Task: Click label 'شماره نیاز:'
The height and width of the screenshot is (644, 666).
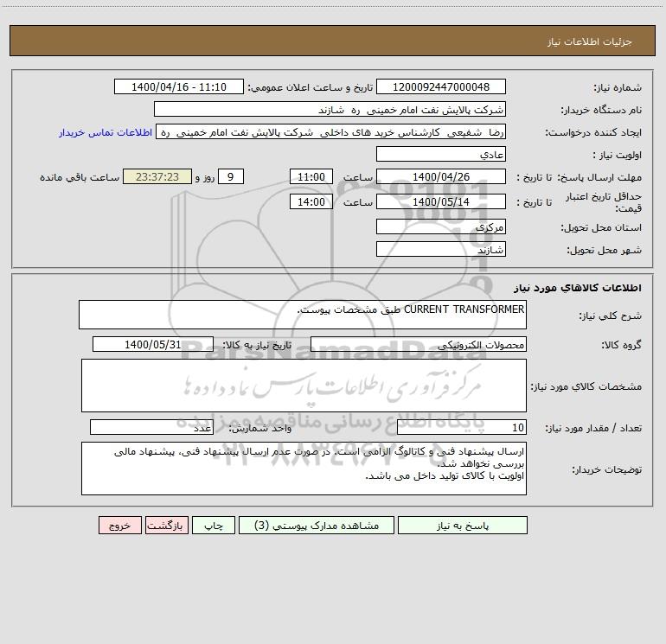Action: 618,87
